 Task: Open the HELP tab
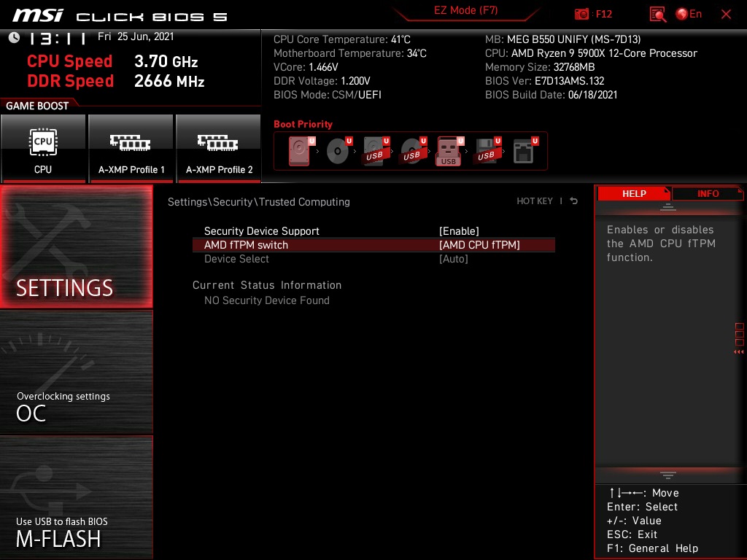tap(634, 193)
